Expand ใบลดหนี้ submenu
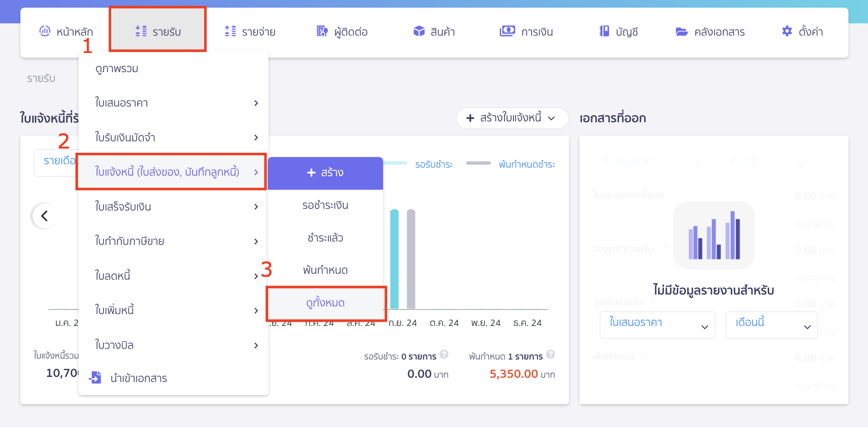The width and height of the screenshot is (868, 427). (174, 276)
